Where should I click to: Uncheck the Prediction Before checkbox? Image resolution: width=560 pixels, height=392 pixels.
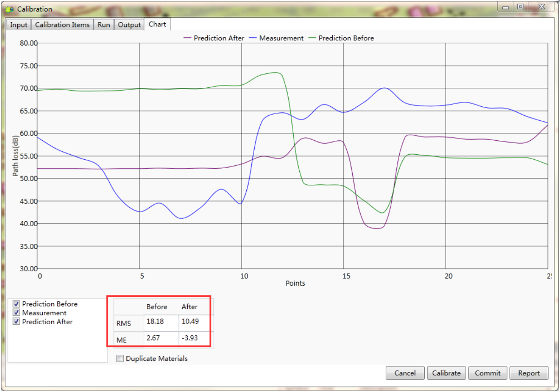pyautogui.click(x=17, y=304)
